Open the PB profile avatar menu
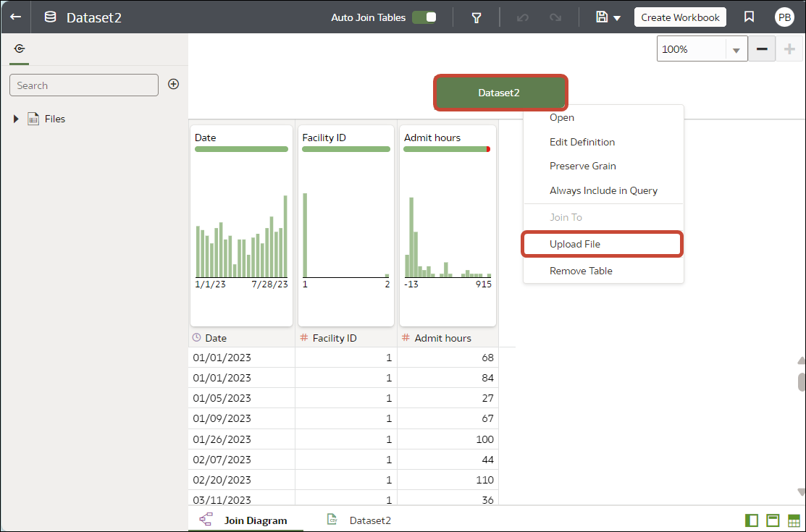The width and height of the screenshot is (806, 532). click(x=784, y=16)
